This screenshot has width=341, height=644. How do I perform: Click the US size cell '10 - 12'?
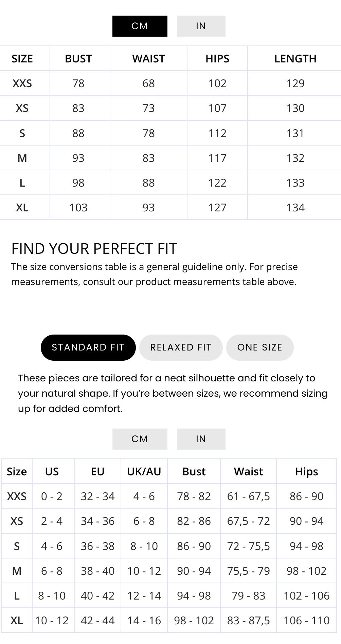[x=52, y=621]
